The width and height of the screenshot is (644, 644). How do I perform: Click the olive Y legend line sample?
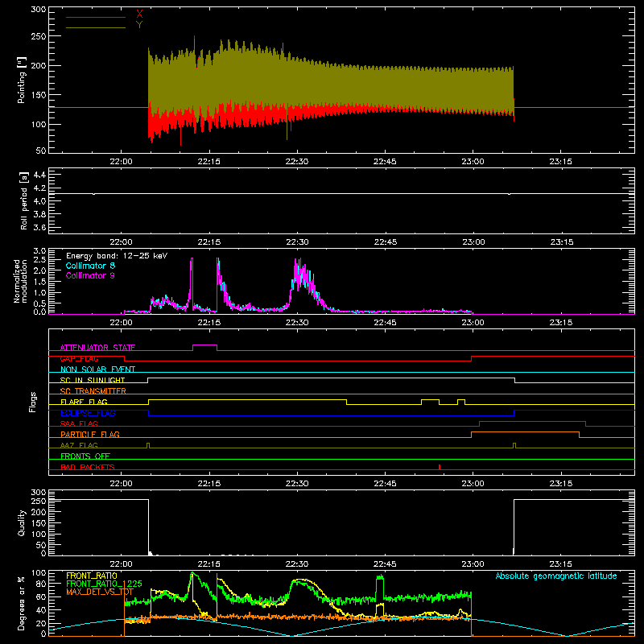pyautogui.click(x=96, y=27)
